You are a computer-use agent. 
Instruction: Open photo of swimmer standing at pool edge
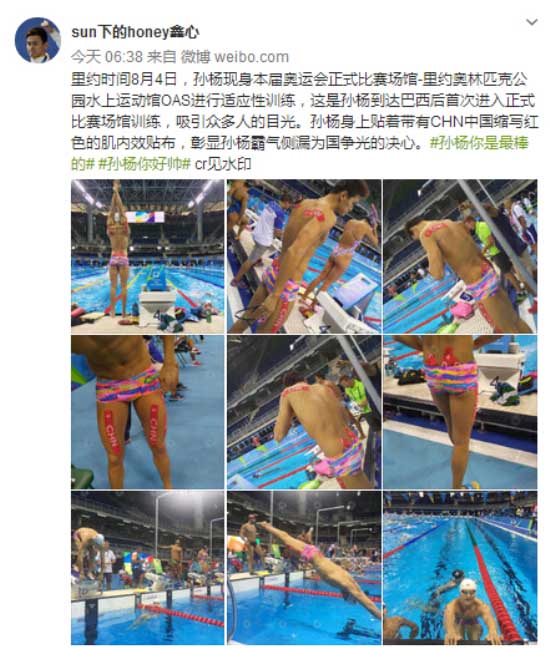pyautogui.click(x=460, y=412)
